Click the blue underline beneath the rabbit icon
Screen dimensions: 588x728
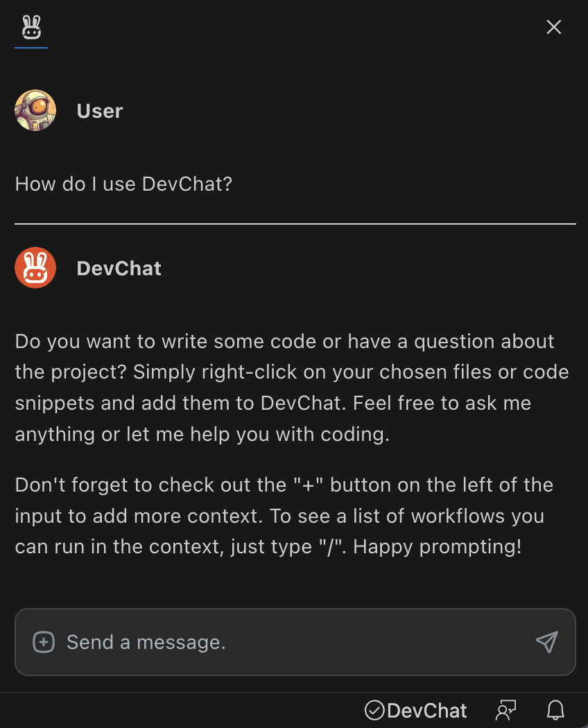point(31,46)
